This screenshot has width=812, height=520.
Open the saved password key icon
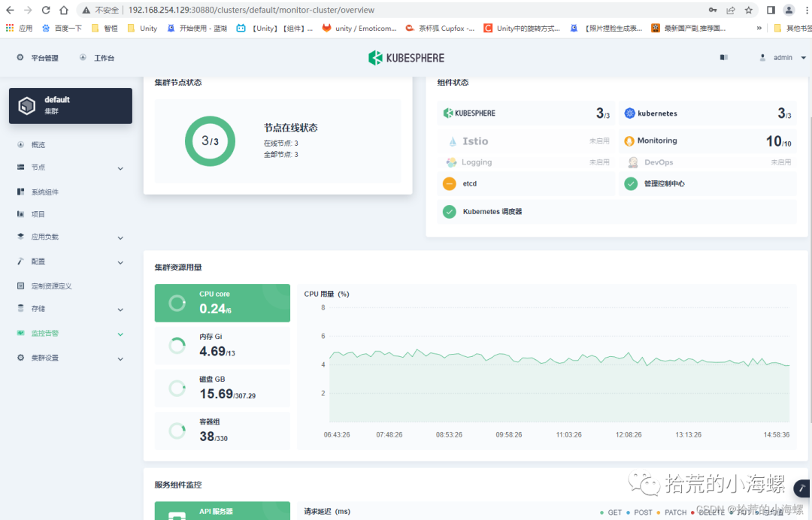713,10
